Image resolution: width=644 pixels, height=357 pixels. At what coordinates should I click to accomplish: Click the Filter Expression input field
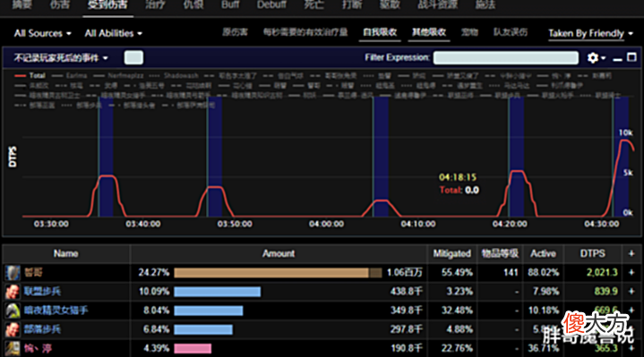point(505,58)
